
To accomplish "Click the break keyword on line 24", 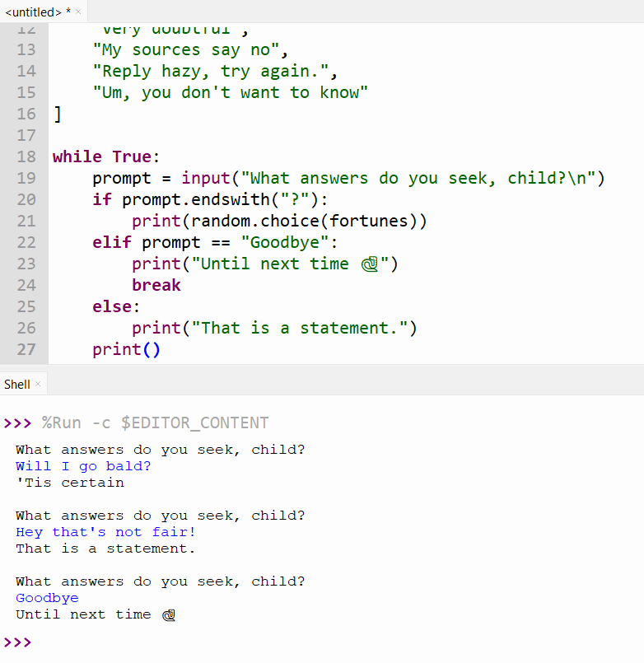I will point(156,285).
